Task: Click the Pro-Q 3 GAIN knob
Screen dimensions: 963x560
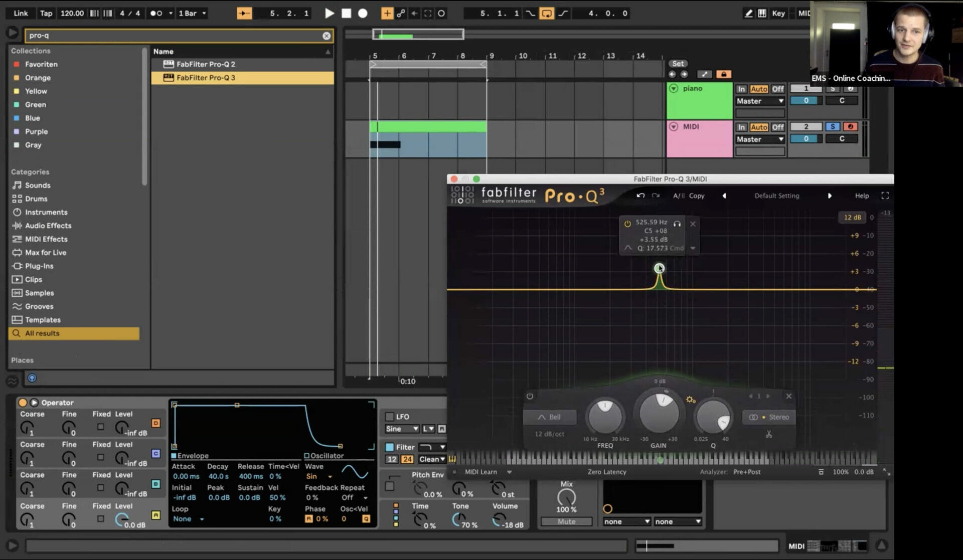Action: coord(659,414)
